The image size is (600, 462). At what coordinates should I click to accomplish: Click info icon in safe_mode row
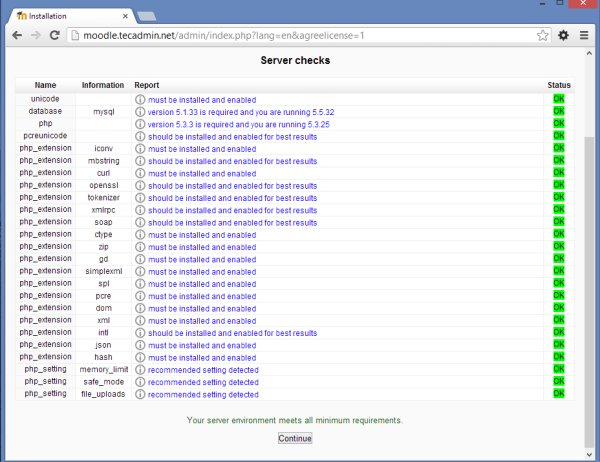141,382
